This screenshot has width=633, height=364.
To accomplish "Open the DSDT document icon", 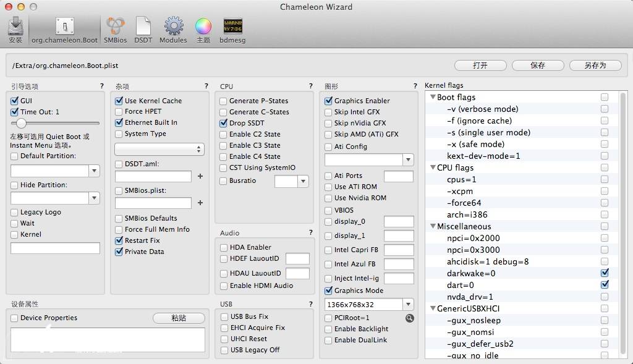I will point(143,28).
